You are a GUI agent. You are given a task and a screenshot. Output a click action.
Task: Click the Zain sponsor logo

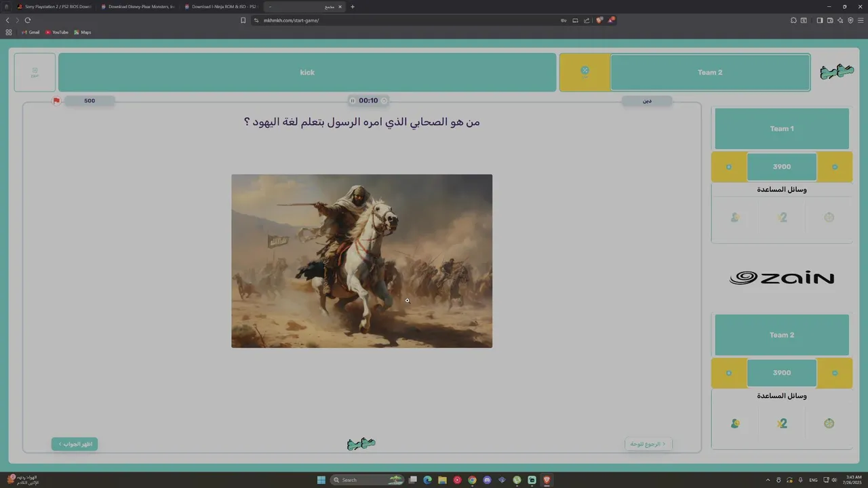point(782,278)
